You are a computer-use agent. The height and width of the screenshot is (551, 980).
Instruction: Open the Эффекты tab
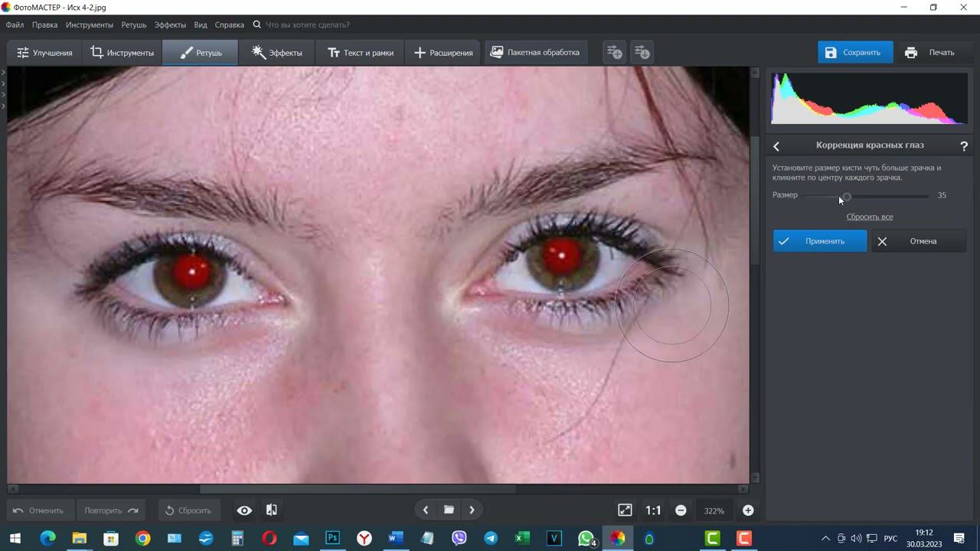tap(277, 53)
